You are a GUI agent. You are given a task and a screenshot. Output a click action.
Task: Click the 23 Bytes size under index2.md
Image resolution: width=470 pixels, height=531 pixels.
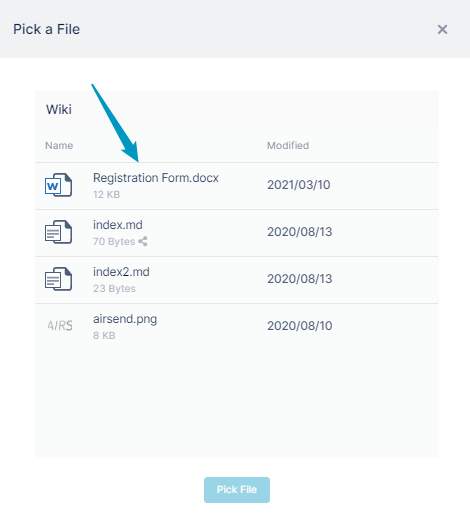(114, 289)
